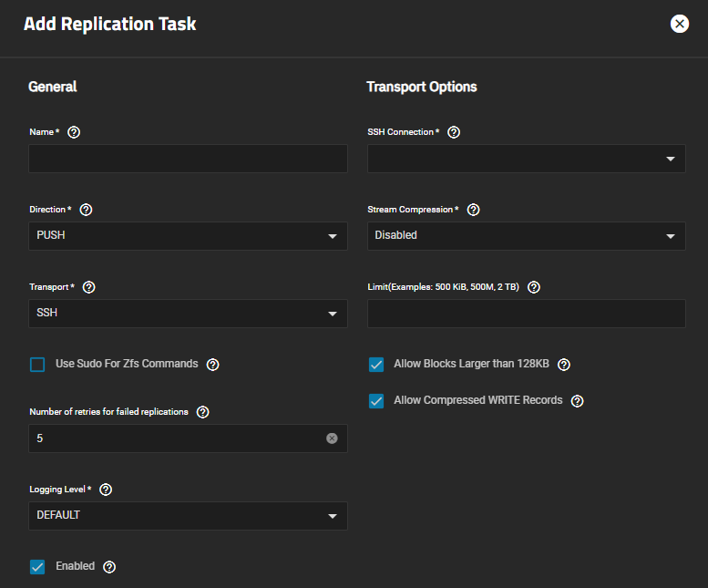Expand the Transport dropdown showing SSH
Viewport: 708px width, 588px height.
coord(188,314)
